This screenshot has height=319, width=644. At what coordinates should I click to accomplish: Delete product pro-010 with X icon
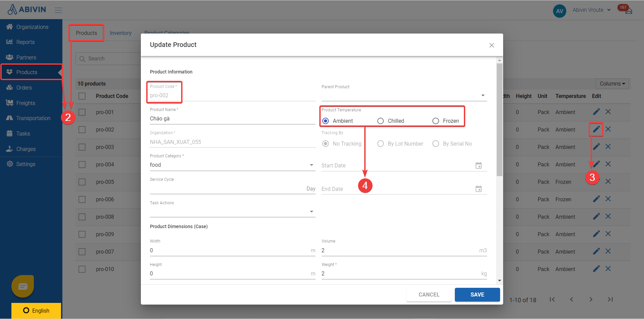pos(608,269)
